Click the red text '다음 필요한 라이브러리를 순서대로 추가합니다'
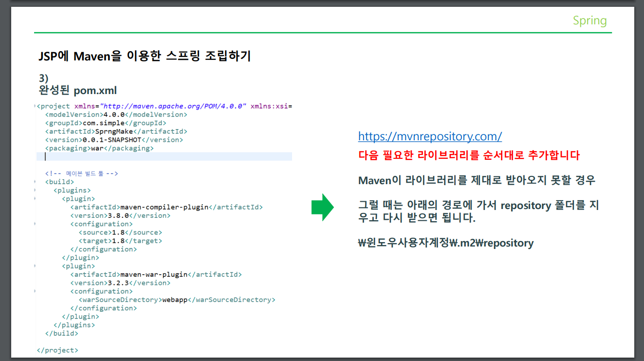 coord(469,155)
